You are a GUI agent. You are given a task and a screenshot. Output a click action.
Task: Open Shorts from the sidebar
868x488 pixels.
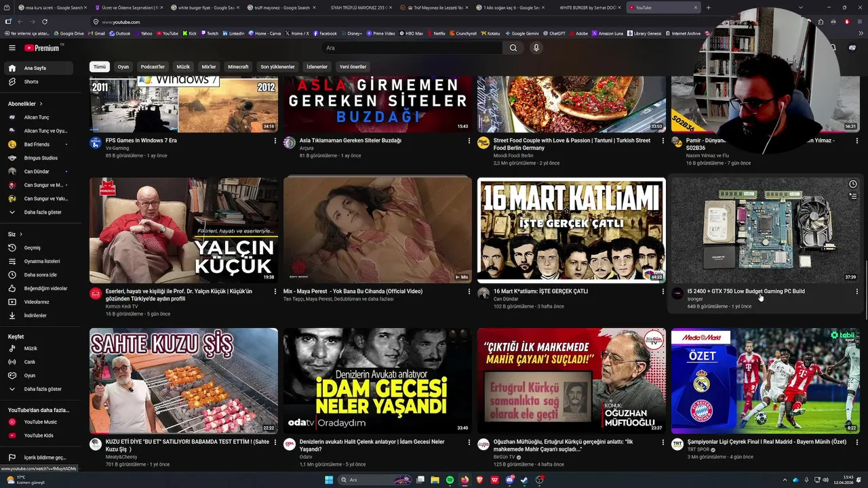(x=38, y=82)
